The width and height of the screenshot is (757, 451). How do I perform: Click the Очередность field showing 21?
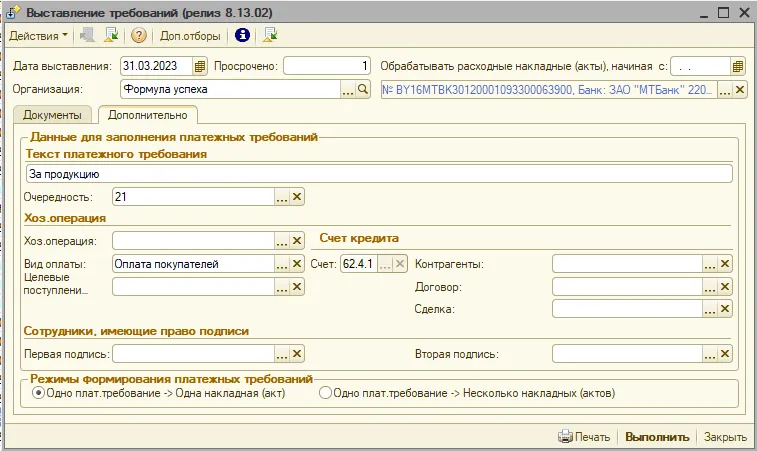coord(193,197)
